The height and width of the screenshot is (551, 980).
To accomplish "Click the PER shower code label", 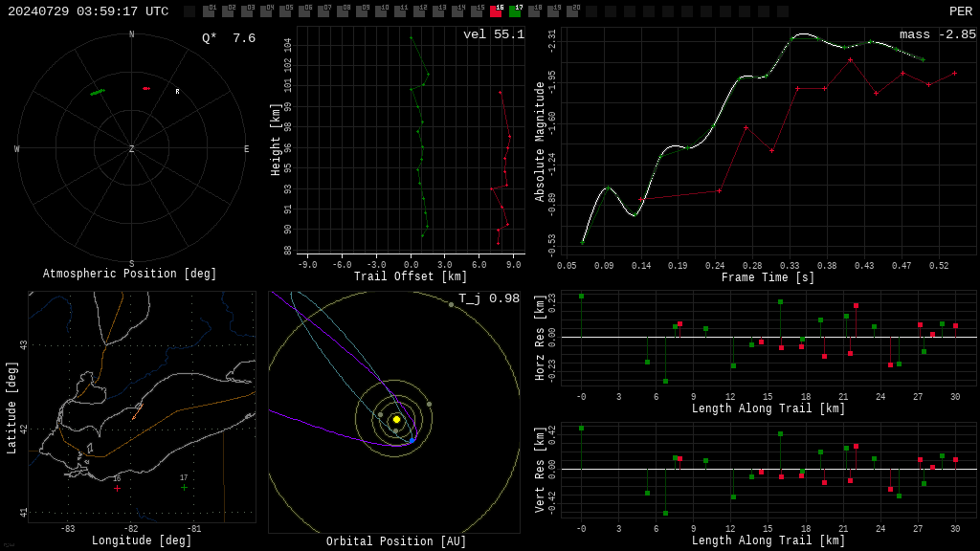I will coord(961,11).
